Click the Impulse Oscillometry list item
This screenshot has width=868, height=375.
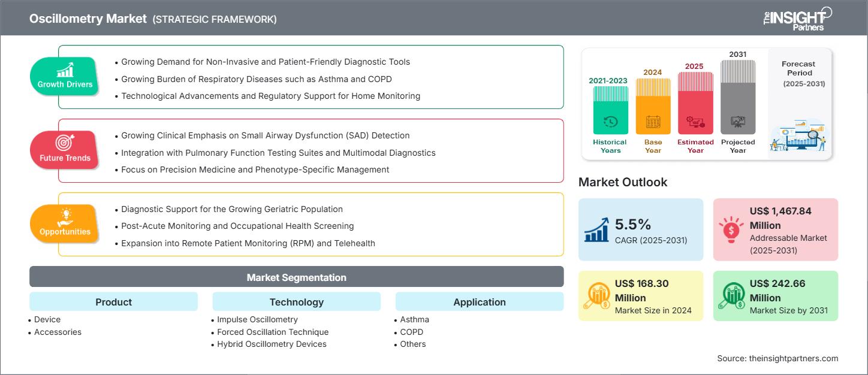pos(257,319)
